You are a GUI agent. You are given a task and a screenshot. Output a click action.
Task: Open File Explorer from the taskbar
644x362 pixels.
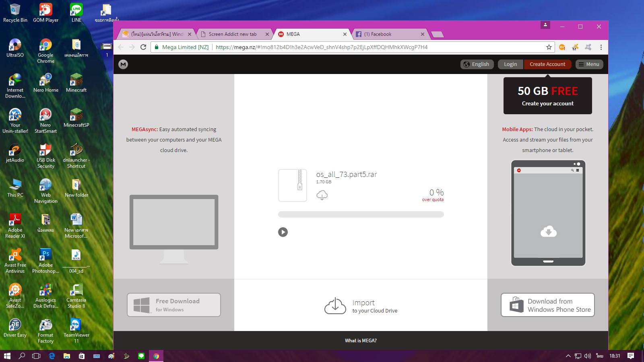[67, 356]
